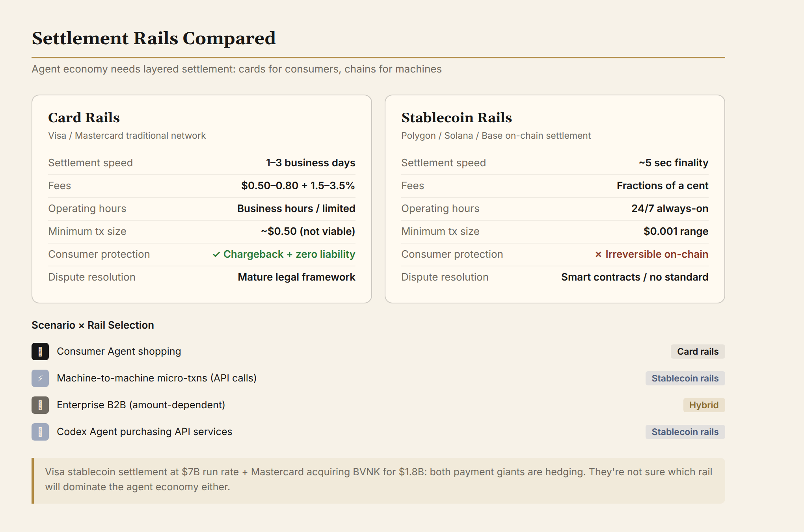
Task: Click 'Machine-to-machine micro-txns (API calls)' label
Action: point(157,378)
